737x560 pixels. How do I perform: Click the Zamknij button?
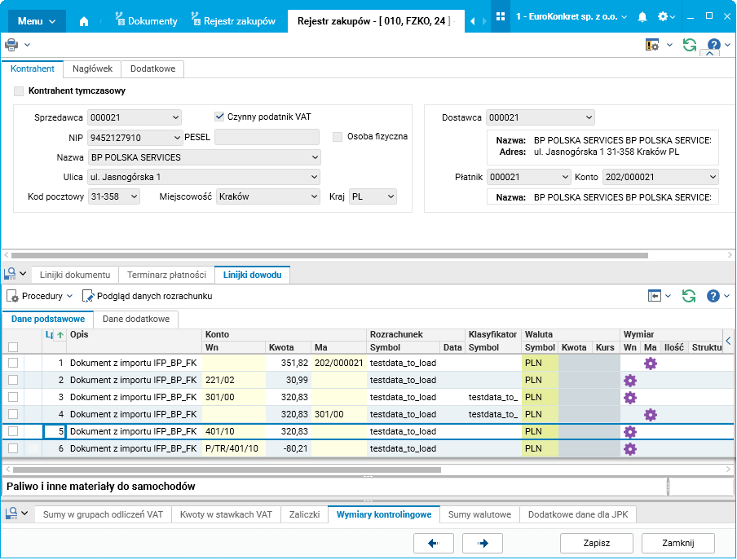point(677,543)
